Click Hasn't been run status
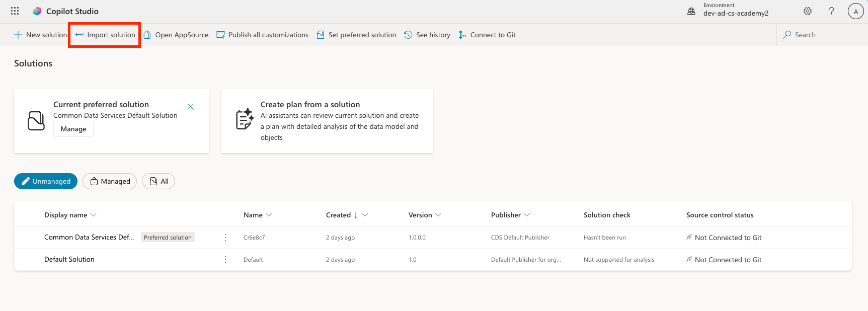The height and width of the screenshot is (311, 868). [x=605, y=238]
